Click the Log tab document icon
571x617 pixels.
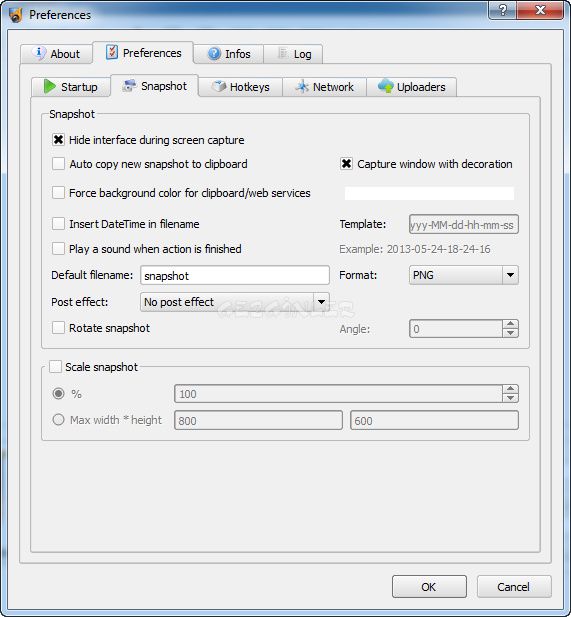point(283,53)
